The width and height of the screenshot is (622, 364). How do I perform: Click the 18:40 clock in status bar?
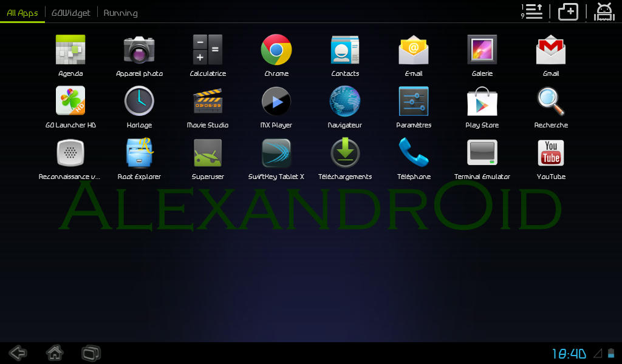click(569, 353)
